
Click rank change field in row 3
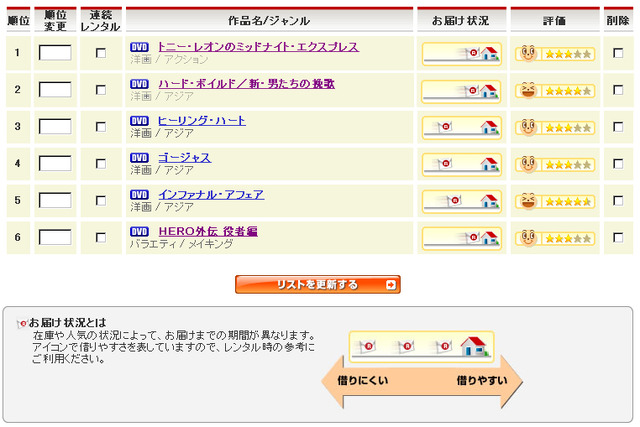tap(55, 127)
